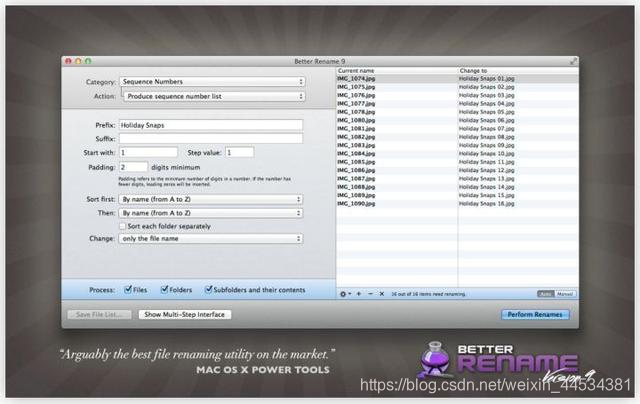The height and width of the screenshot is (404, 640).
Task: Click the Padding digits field
Action: [133, 167]
